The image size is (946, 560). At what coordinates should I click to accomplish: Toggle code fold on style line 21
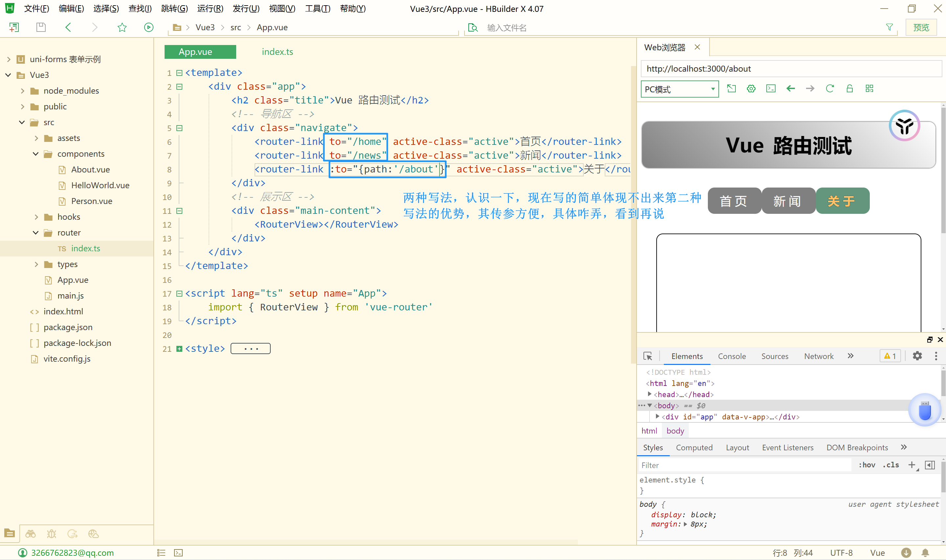click(180, 349)
